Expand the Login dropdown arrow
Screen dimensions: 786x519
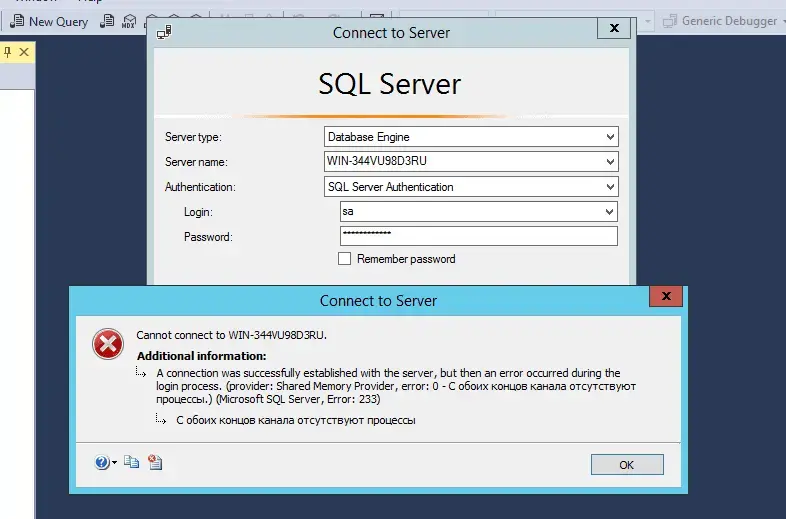[609, 212]
